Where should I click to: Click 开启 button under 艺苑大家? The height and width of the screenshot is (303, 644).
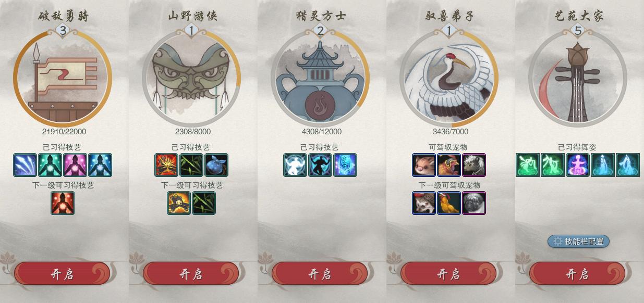(x=577, y=274)
